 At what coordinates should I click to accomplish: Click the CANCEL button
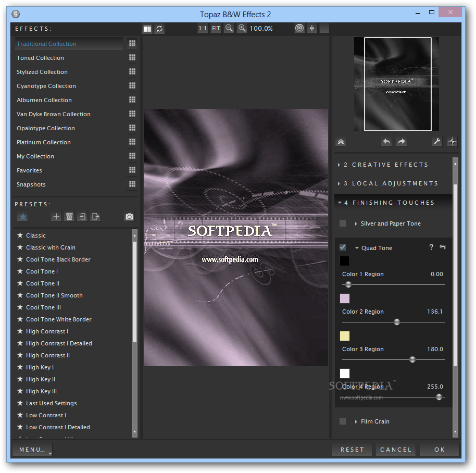click(396, 450)
